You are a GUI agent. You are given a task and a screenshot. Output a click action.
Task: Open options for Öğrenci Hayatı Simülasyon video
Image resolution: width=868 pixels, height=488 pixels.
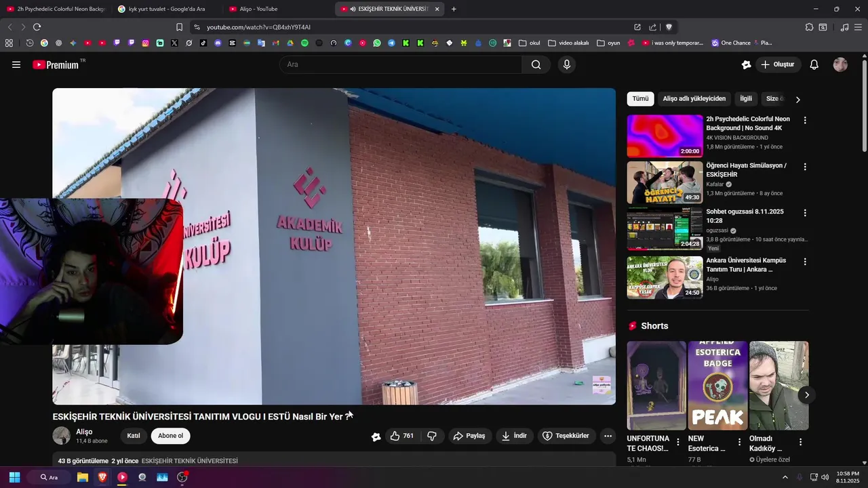pyautogui.click(x=805, y=167)
